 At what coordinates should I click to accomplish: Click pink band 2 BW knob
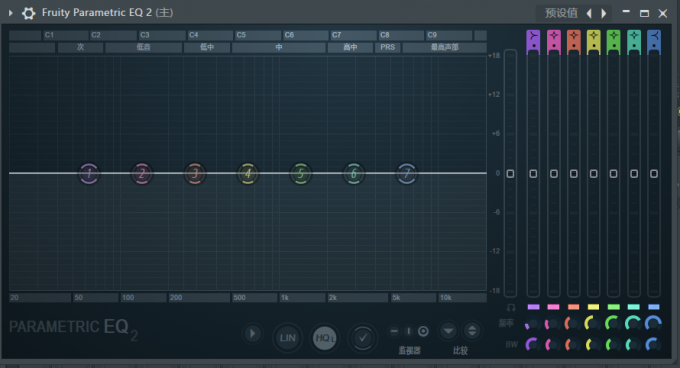point(552,345)
